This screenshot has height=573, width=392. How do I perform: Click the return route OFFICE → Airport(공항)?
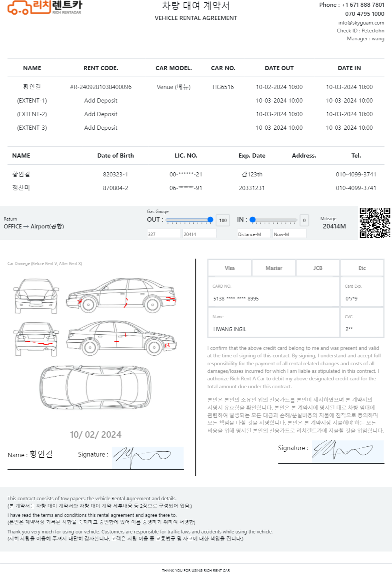pyautogui.click(x=34, y=227)
